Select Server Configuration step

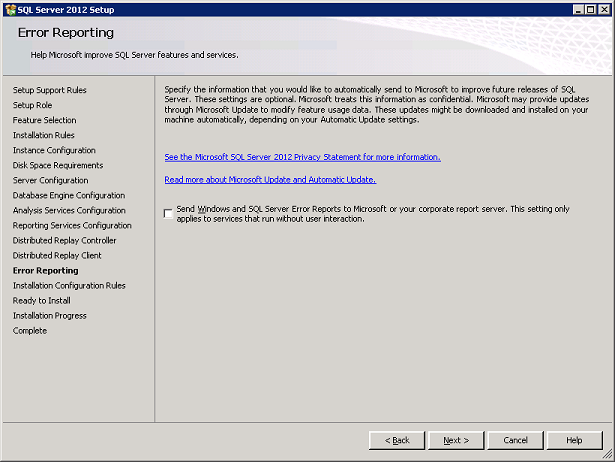click(51, 180)
